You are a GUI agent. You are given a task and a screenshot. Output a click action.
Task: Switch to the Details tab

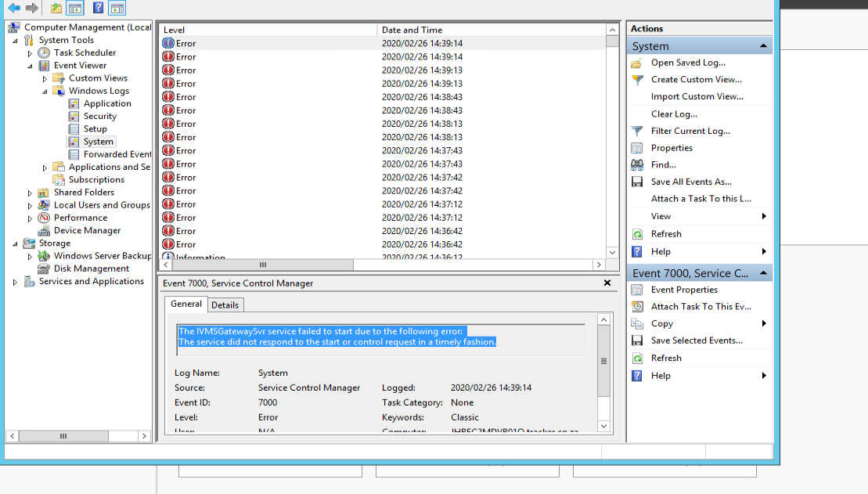(225, 305)
